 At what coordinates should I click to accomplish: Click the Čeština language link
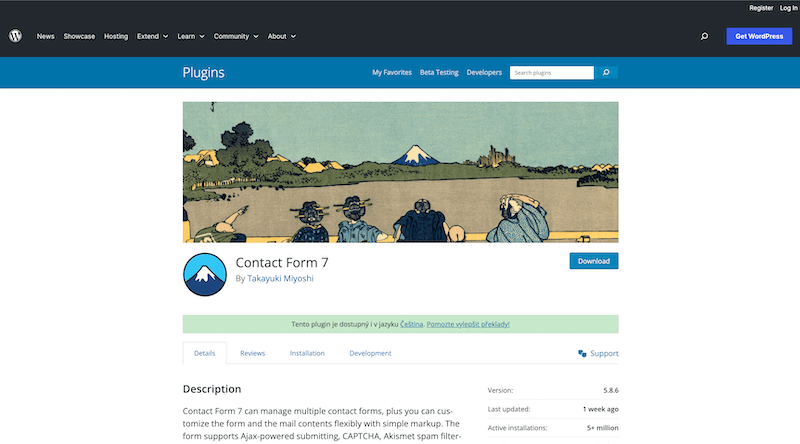tap(412, 324)
